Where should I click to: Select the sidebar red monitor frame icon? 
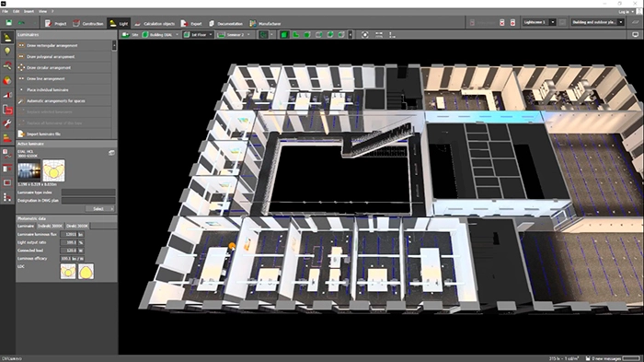7,182
